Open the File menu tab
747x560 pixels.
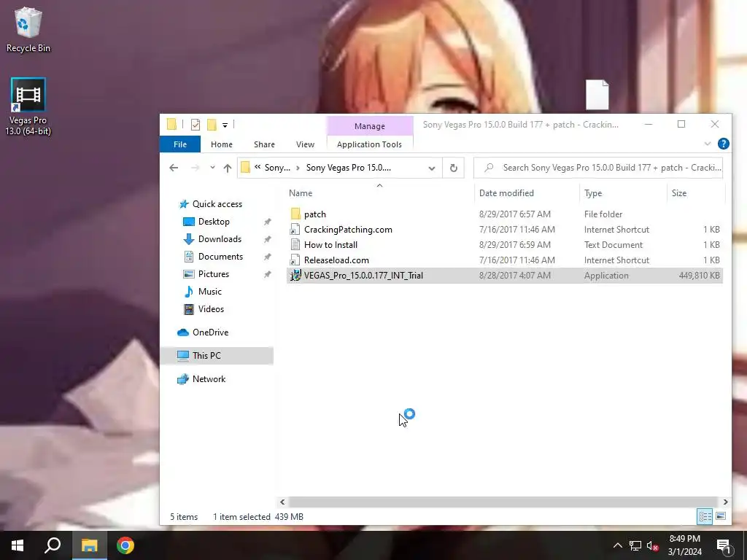click(x=180, y=144)
